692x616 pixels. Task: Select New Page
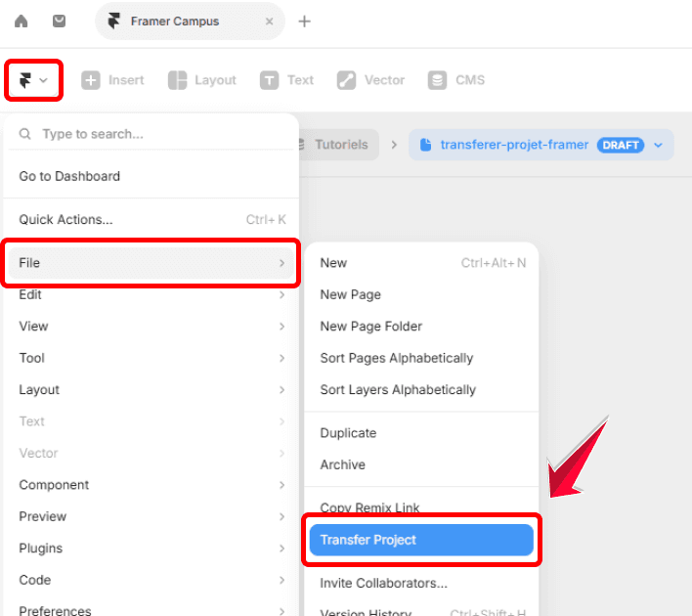(421, 294)
